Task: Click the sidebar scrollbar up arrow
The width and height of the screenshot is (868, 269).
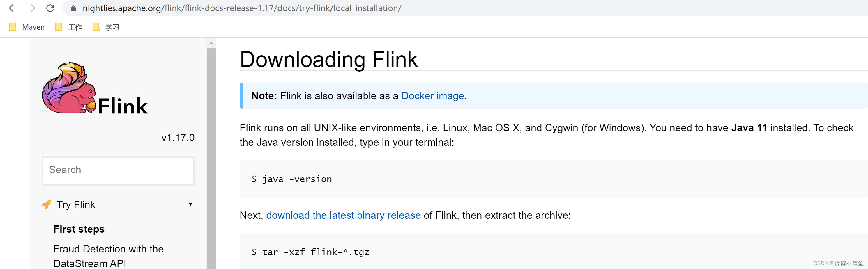Action: point(211,42)
